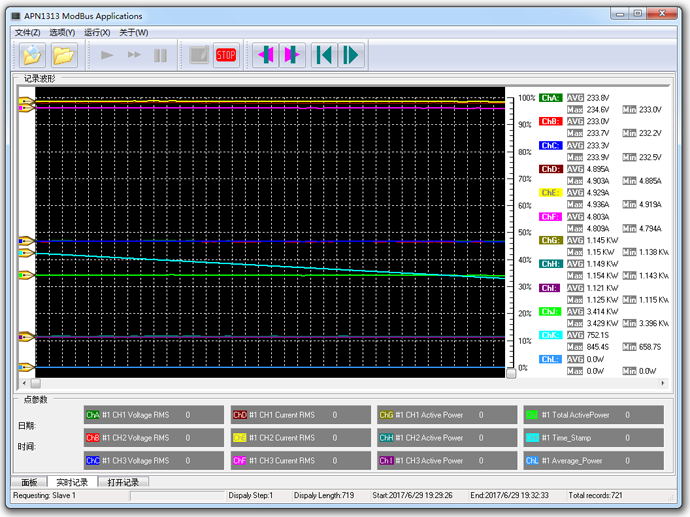This screenshot has width=690, height=517.
Task: Click the grayed-out play arrow icon
Action: click(x=108, y=55)
